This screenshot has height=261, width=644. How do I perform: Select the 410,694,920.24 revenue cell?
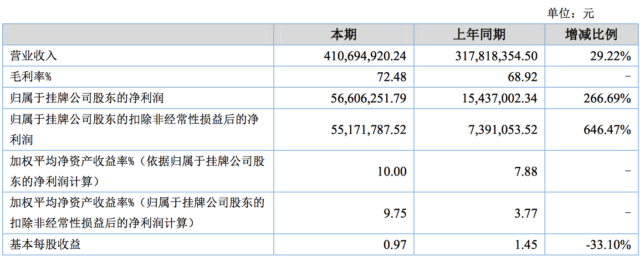[x=365, y=56]
